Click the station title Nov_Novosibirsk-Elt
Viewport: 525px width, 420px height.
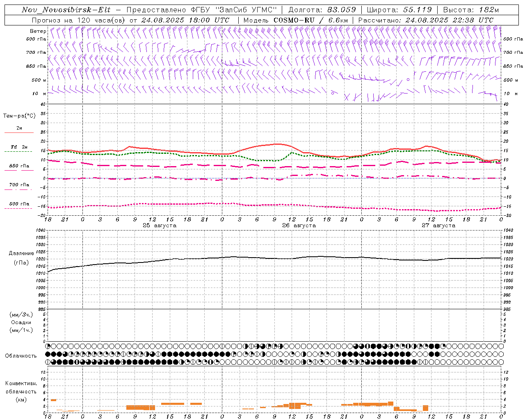tap(66, 10)
